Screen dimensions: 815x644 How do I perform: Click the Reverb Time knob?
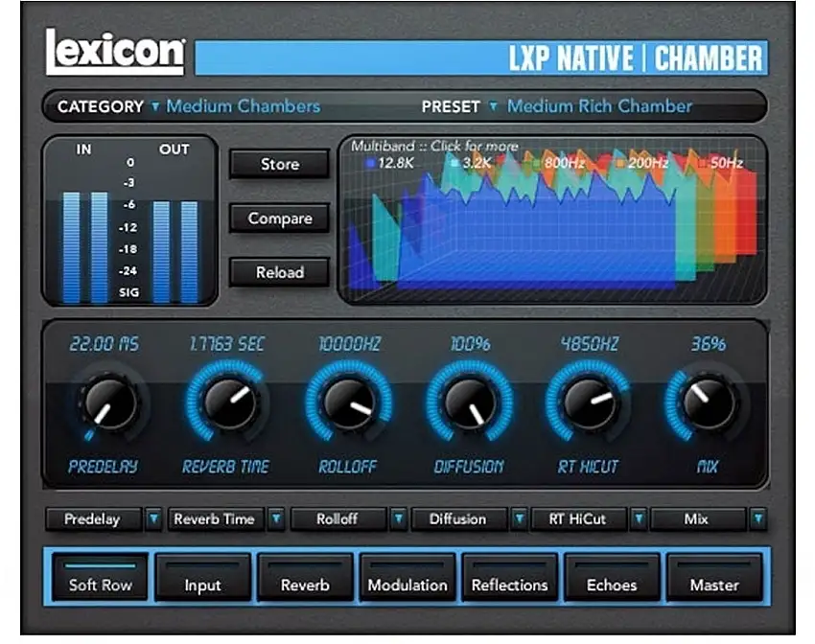[x=229, y=402]
